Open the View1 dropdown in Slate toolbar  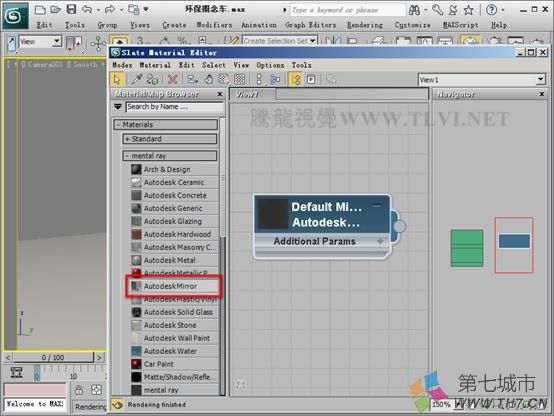click(541, 80)
